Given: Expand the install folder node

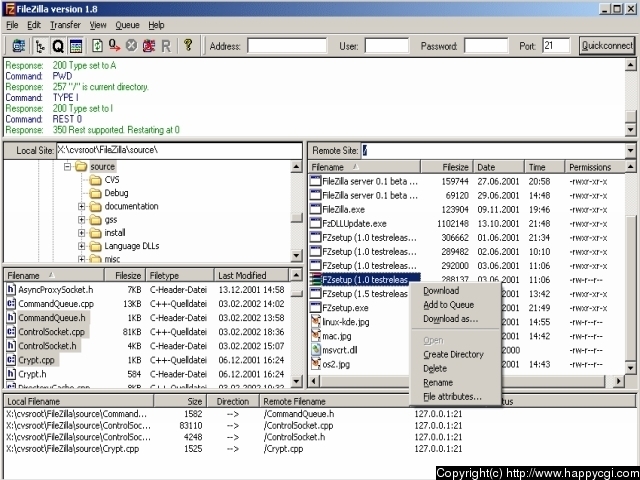Looking at the screenshot, I should pos(82,233).
